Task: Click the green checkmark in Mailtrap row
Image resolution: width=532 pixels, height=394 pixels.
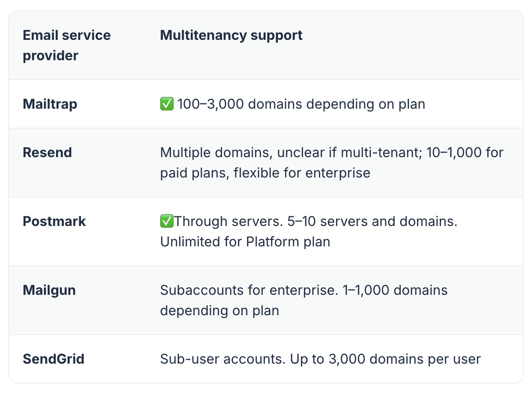Action: coord(166,104)
